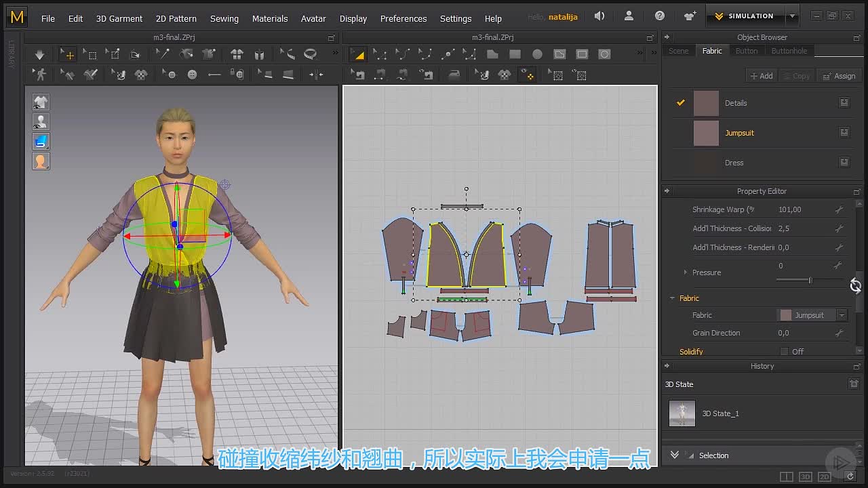Click the Pressure slider handle
The height and width of the screenshot is (488, 868).
(810, 280)
